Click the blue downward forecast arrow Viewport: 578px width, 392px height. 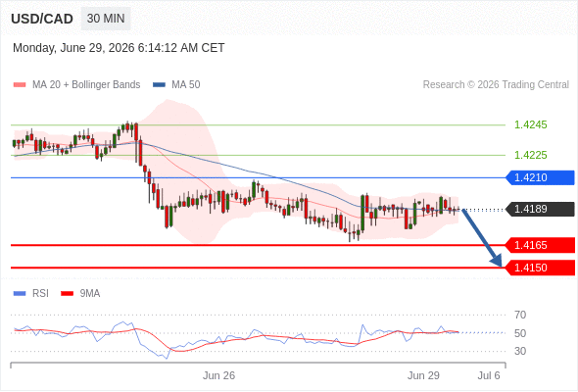point(482,238)
